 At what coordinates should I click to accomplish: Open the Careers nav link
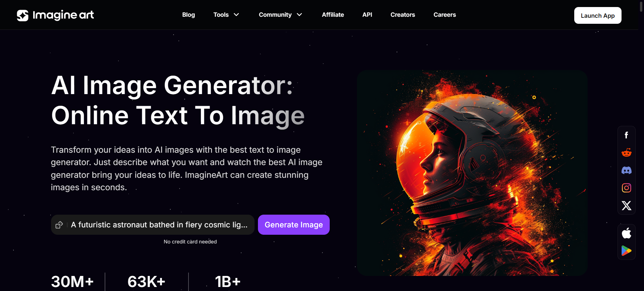tap(444, 15)
